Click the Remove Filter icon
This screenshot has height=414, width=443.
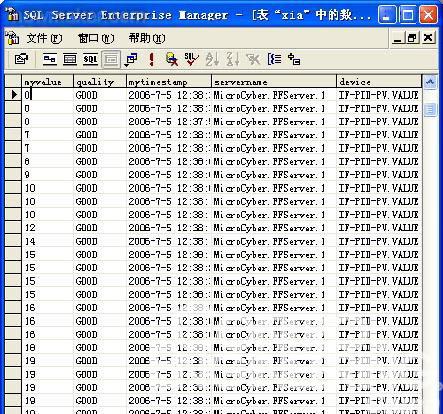coord(253,59)
